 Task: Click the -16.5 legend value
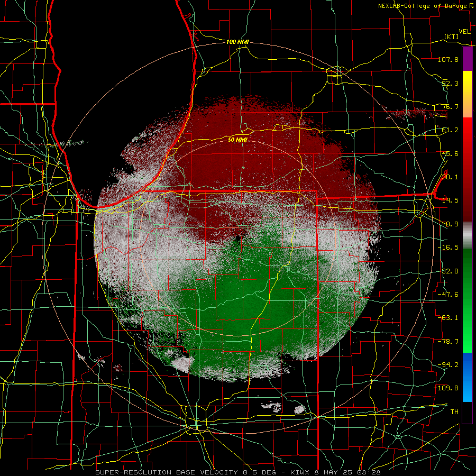(x=448, y=248)
